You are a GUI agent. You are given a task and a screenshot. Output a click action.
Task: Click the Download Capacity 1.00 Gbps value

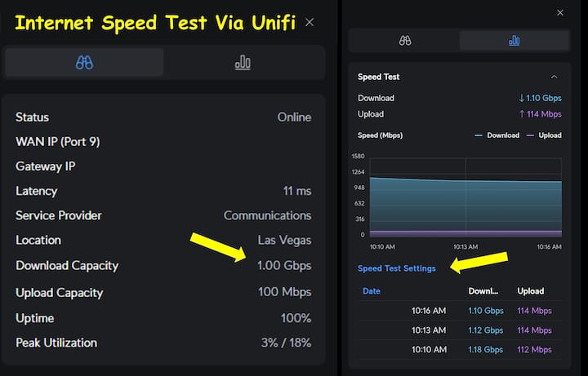point(284,266)
